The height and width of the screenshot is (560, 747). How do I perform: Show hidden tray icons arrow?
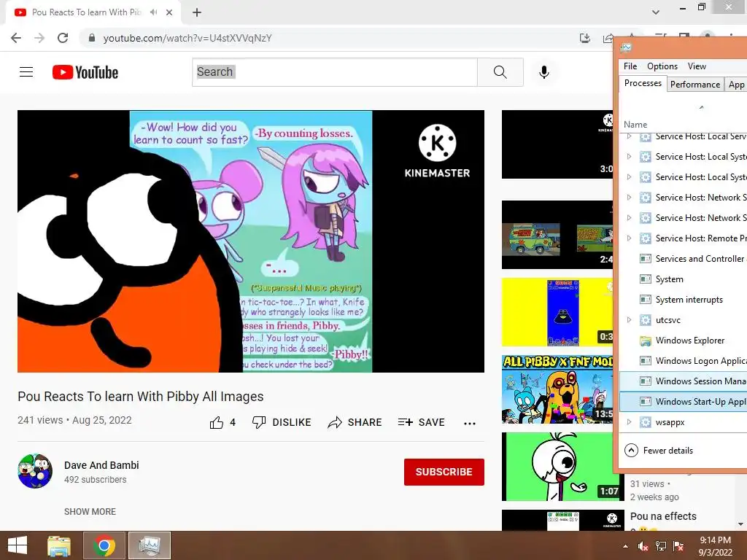click(625, 546)
